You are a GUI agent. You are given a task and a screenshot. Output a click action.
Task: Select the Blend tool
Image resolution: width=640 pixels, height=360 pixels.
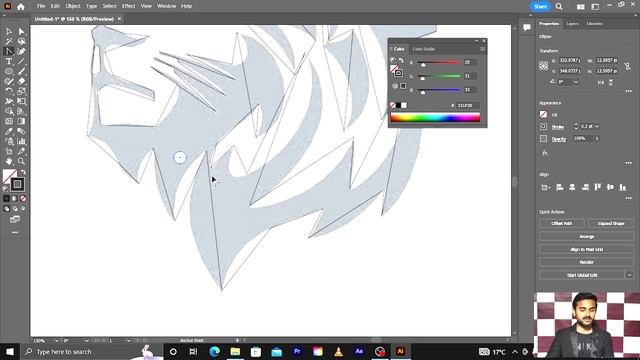tap(21, 131)
